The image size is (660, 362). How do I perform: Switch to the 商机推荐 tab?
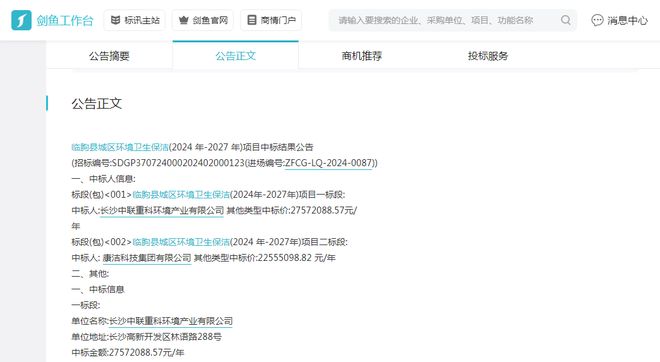click(x=362, y=56)
